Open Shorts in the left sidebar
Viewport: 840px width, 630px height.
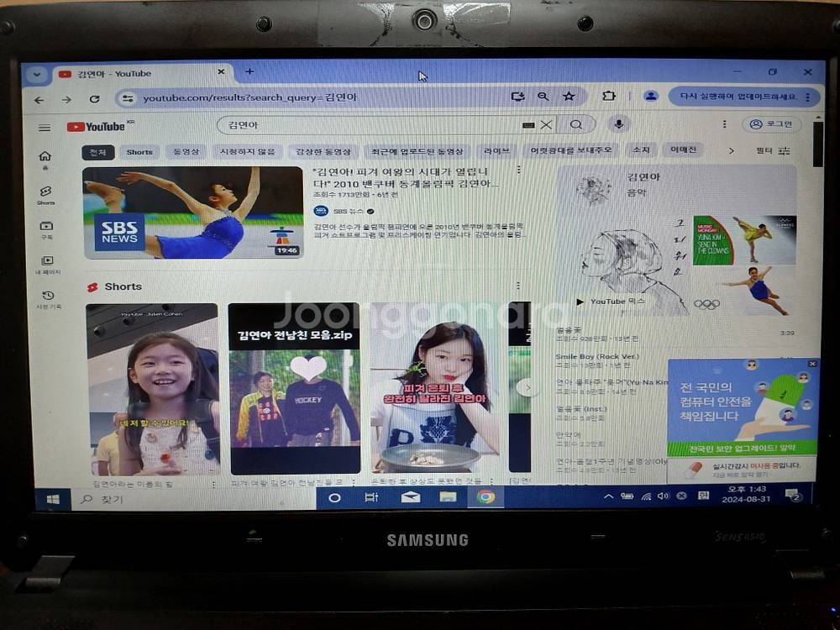(x=45, y=195)
